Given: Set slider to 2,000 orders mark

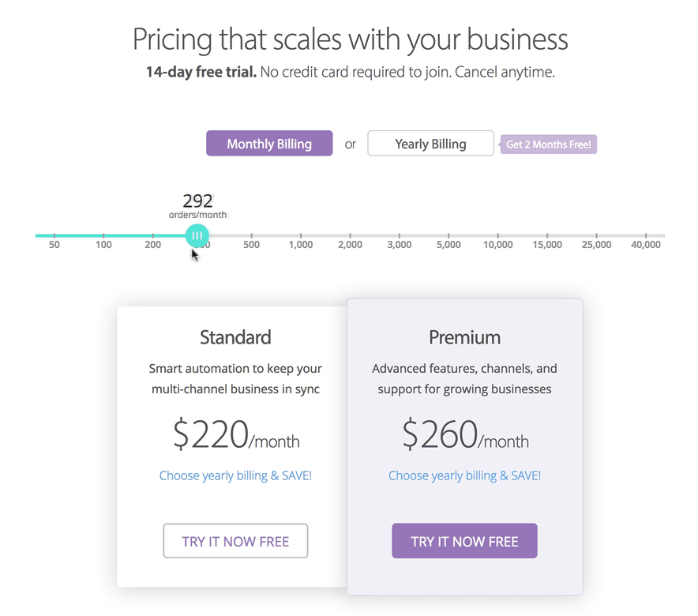Looking at the screenshot, I should [350, 235].
